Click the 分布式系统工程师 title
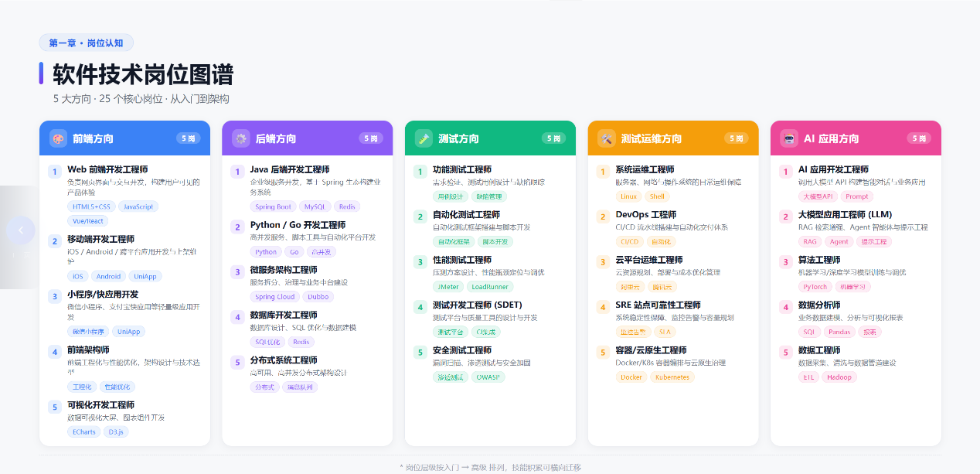The width and height of the screenshot is (980, 474). point(284,360)
